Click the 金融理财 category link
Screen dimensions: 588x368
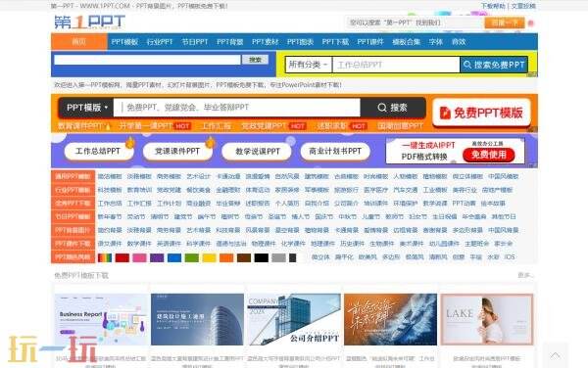[x=228, y=190]
